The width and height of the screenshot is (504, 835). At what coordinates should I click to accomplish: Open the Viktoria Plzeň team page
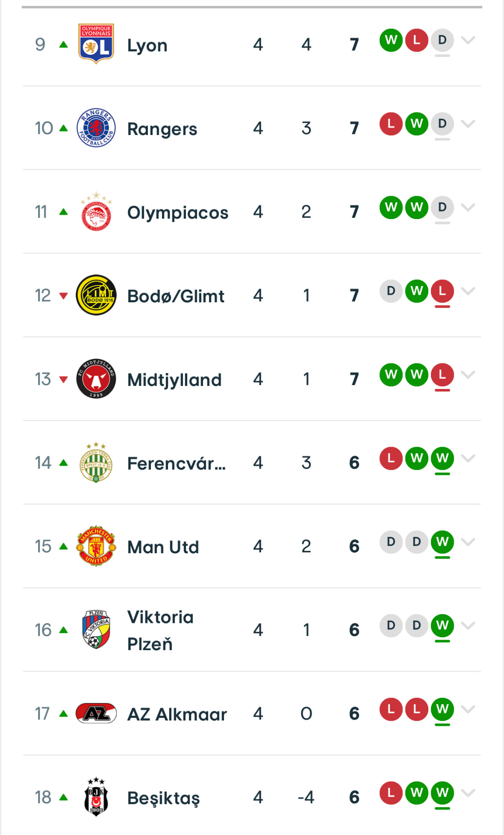[x=160, y=630]
